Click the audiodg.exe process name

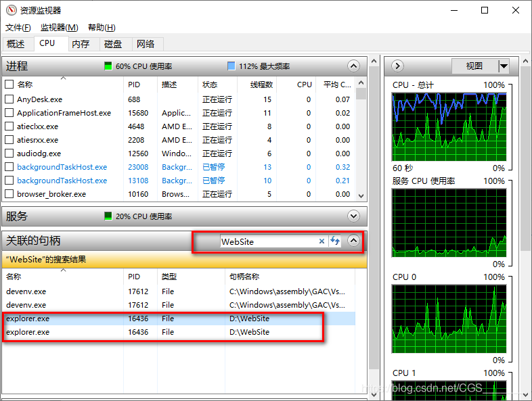pyautogui.click(x=39, y=154)
